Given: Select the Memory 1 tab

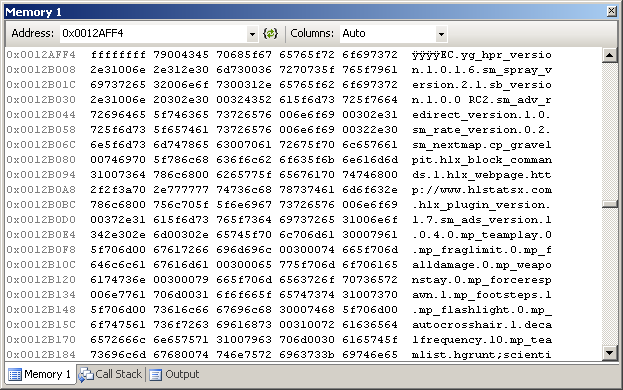Looking at the screenshot, I should [x=40, y=374].
